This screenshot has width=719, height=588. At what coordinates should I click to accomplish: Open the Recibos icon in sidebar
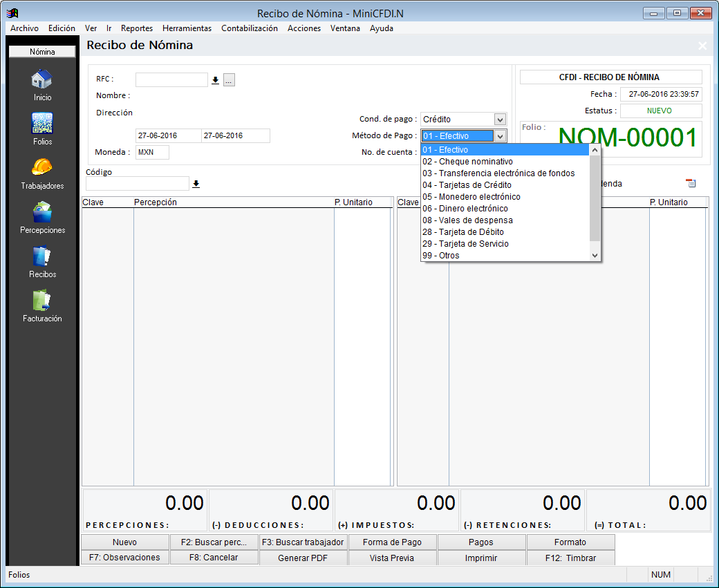(x=41, y=256)
